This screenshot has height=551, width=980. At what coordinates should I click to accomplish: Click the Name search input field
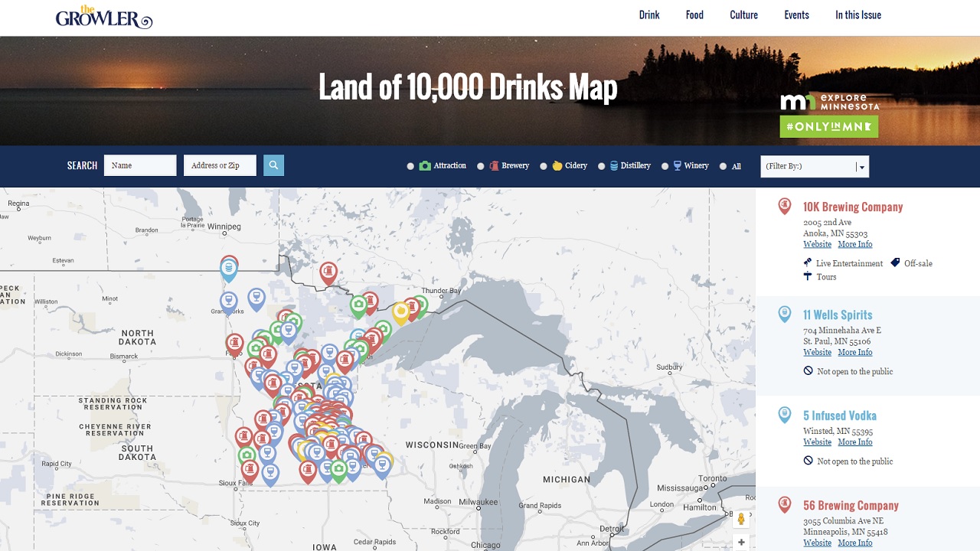click(140, 165)
